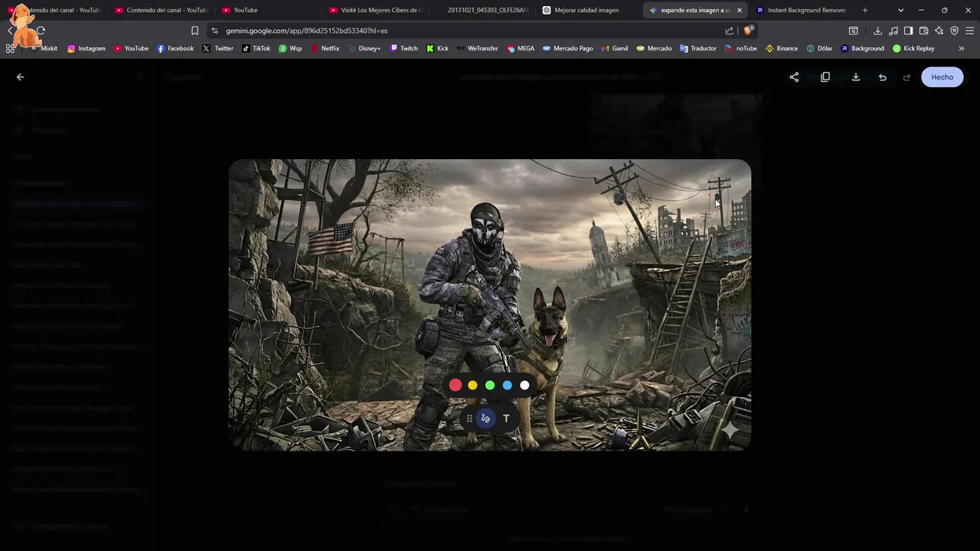
Task: Pick the green drawing color
Action: [x=490, y=385]
